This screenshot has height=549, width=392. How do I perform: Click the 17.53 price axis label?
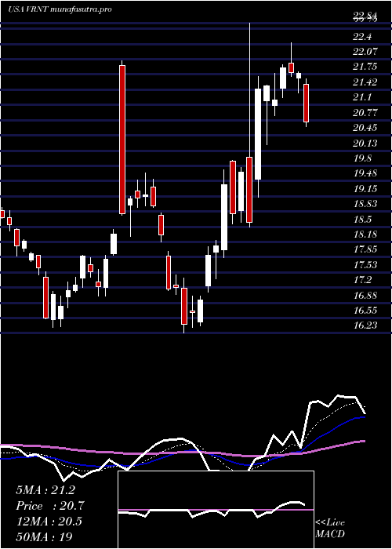pos(365,265)
